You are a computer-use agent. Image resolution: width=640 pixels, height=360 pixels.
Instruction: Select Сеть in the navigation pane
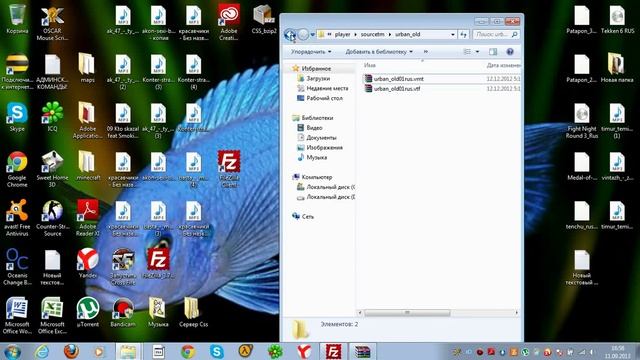coord(308,217)
